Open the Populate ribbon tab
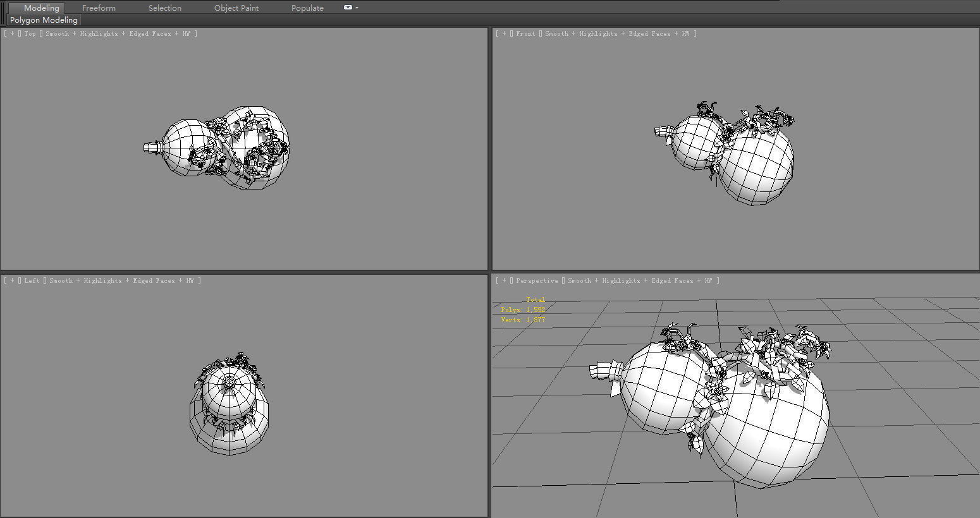Image resolution: width=980 pixels, height=518 pixels. 307,8
